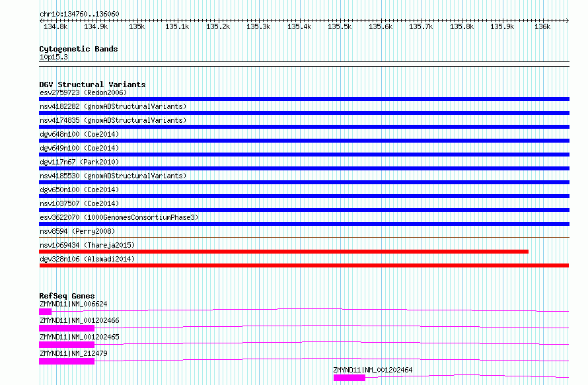Select the 10p15.3 band label
The height and width of the screenshot is (385, 588).
tap(54, 57)
